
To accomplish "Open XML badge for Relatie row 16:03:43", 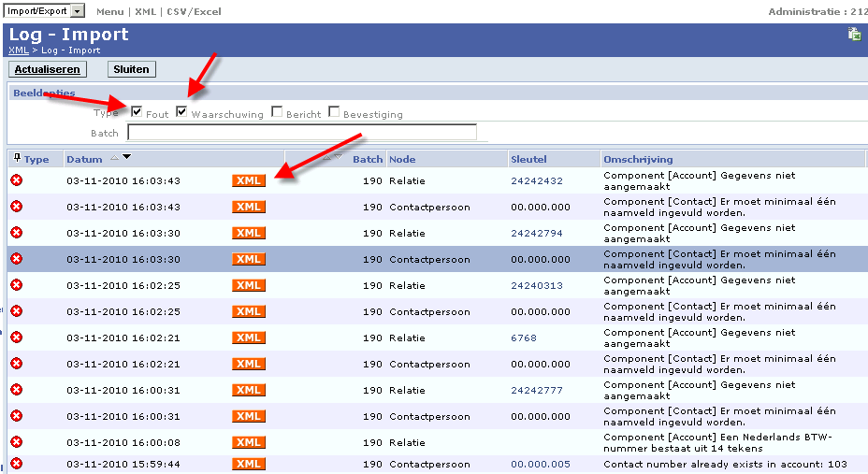I will point(249,180).
